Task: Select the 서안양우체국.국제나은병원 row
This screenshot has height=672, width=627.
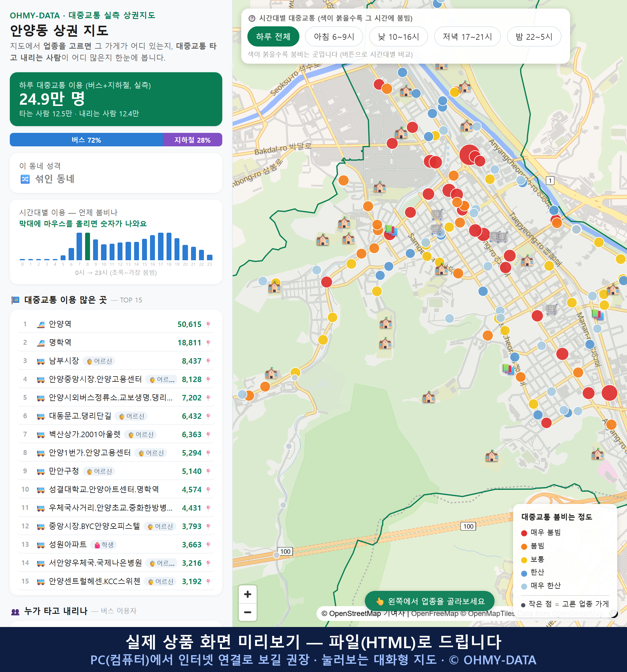Action: tap(116, 563)
